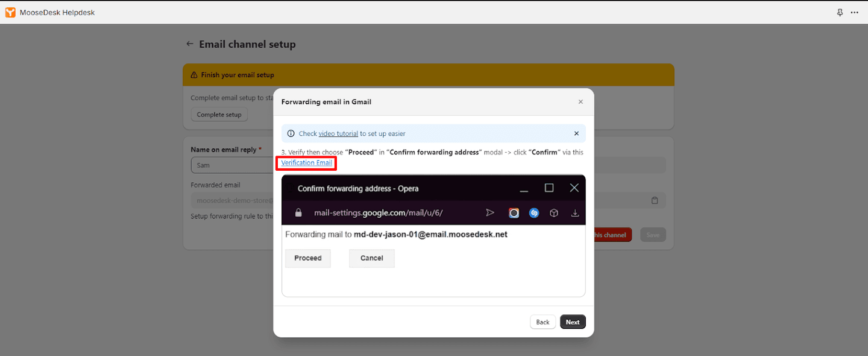868x356 pixels.
Task: Click the Forwarding email in Gmail title
Action: 326,102
